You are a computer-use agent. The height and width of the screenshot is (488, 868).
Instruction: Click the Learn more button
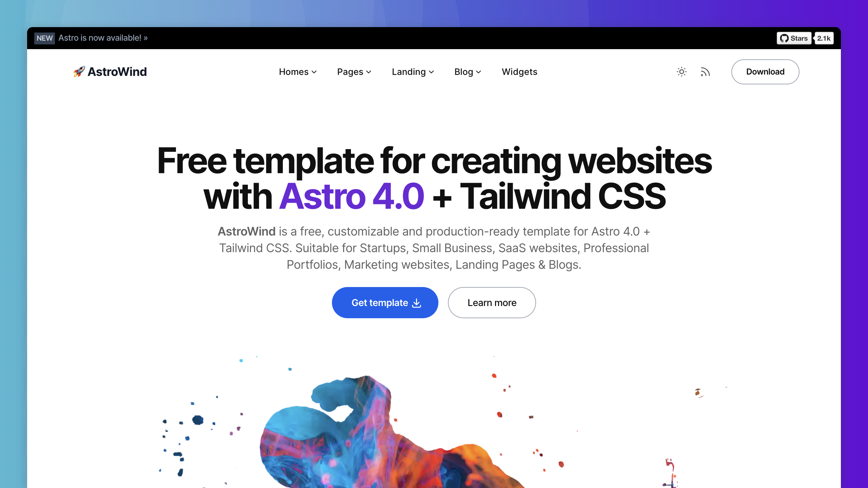(x=492, y=303)
